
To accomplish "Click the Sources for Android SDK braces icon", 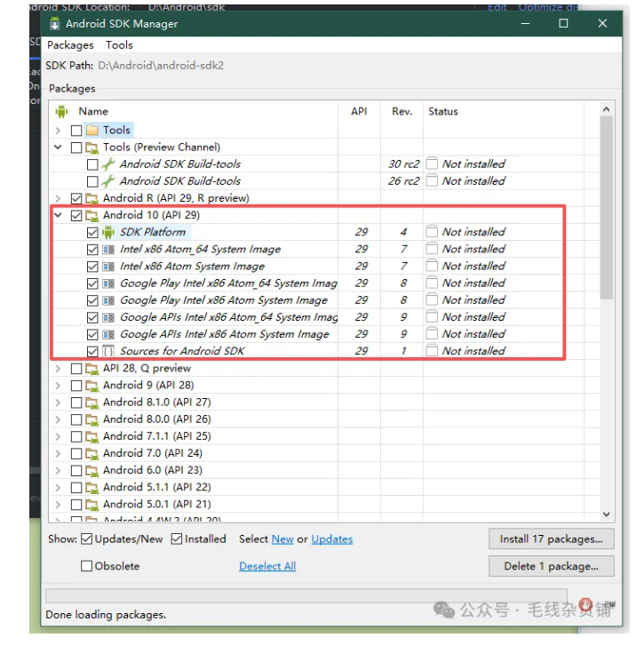I will 108,351.
